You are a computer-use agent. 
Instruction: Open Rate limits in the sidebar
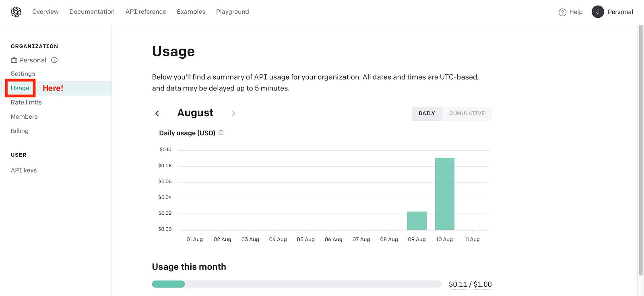point(26,102)
